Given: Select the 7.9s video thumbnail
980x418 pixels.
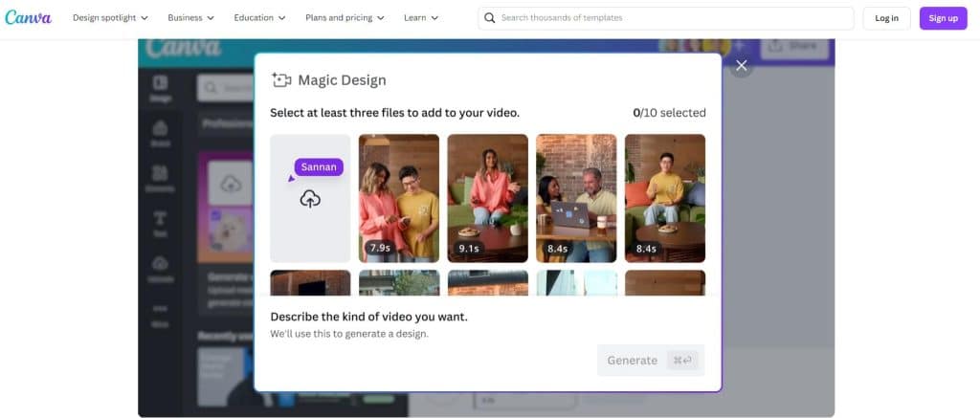Looking at the screenshot, I should pos(399,198).
